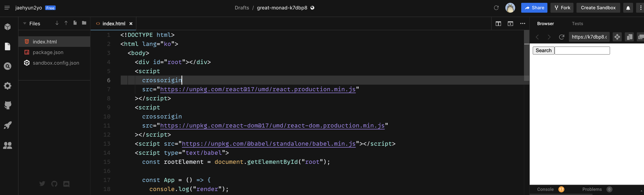This screenshot has width=644, height=195.
Task: Switch to the Tests tab
Action: tap(577, 24)
